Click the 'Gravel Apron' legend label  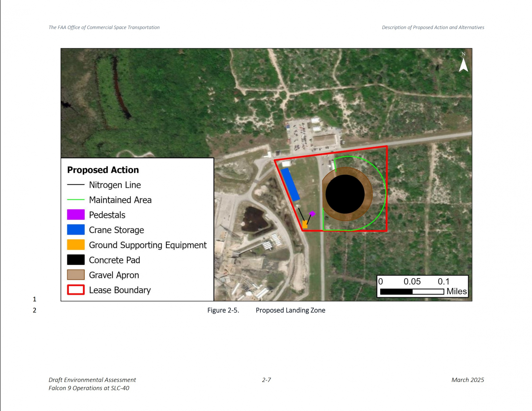coord(114,275)
